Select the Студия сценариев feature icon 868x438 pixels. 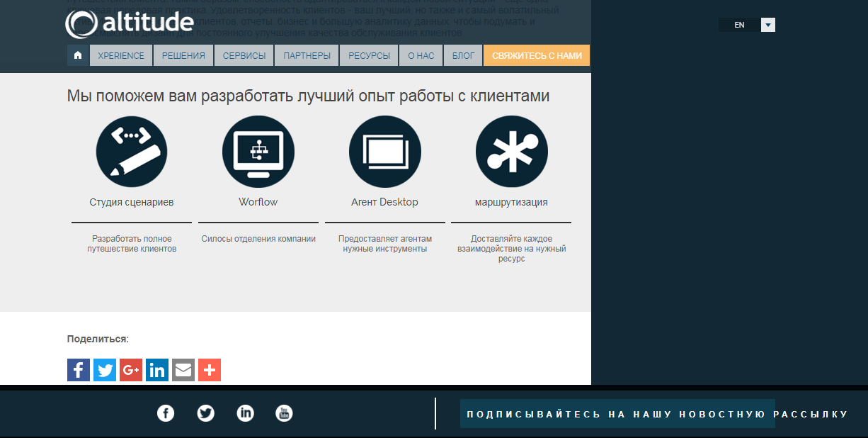click(131, 151)
